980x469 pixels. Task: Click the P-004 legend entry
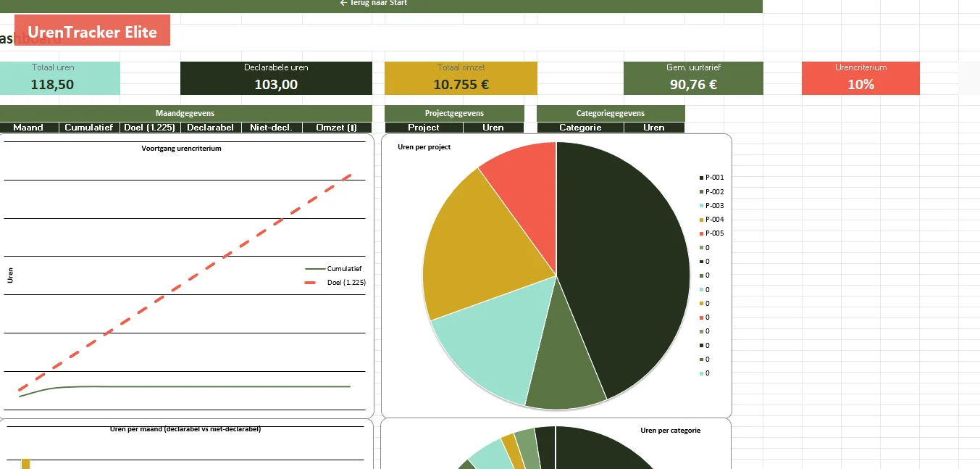(711, 220)
